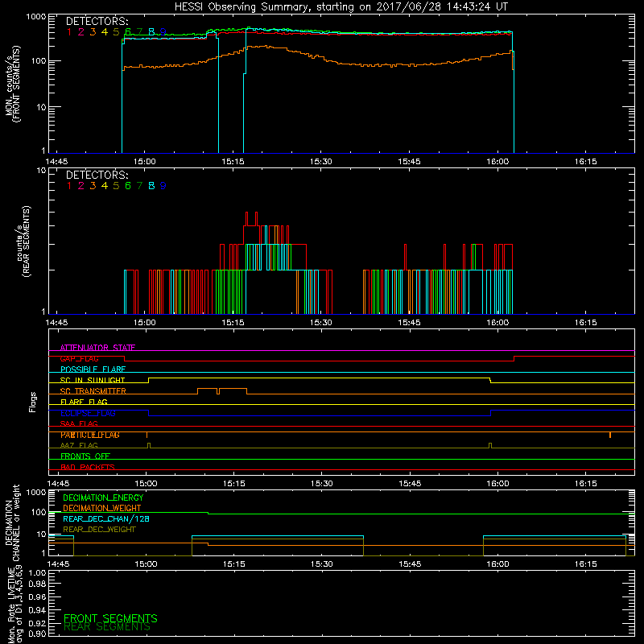Click DETECTORS: label in the front segments plot

click(97, 21)
